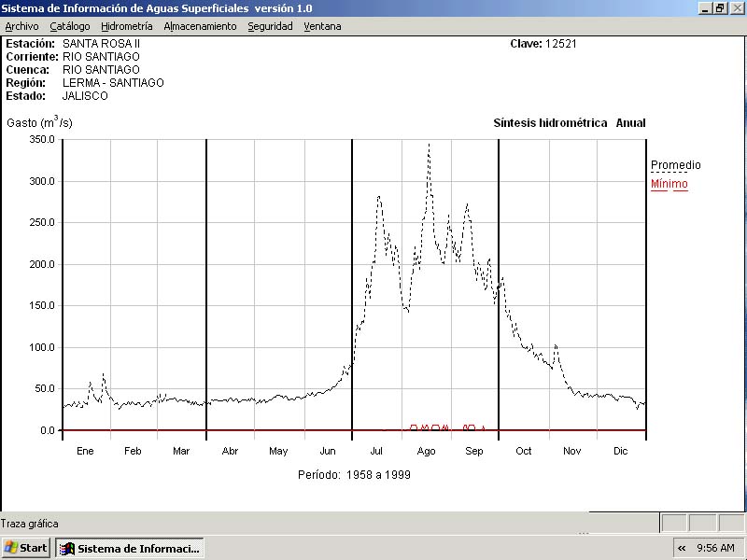
Task: Click the Jul month label on axis
Action: tap(377, 451)
